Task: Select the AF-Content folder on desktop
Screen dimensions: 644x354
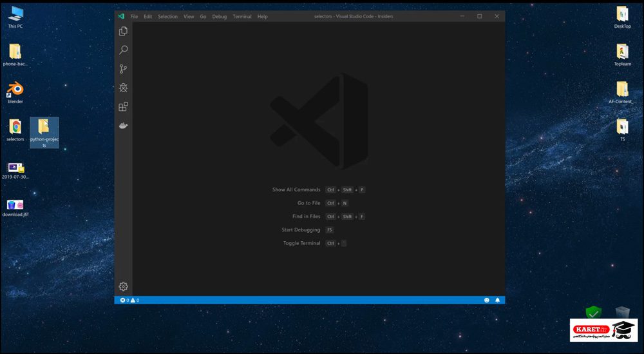Action: [x=622, y=92]
